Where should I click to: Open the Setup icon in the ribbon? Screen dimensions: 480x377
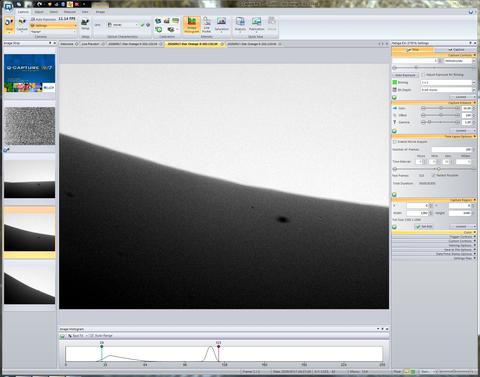coord(85,22)
